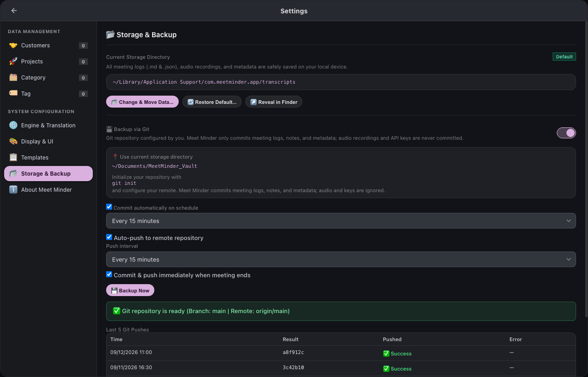This screenshot has height=377, width=588.
Task: Click the Templates clipboard icon
Action: [13, 158]
